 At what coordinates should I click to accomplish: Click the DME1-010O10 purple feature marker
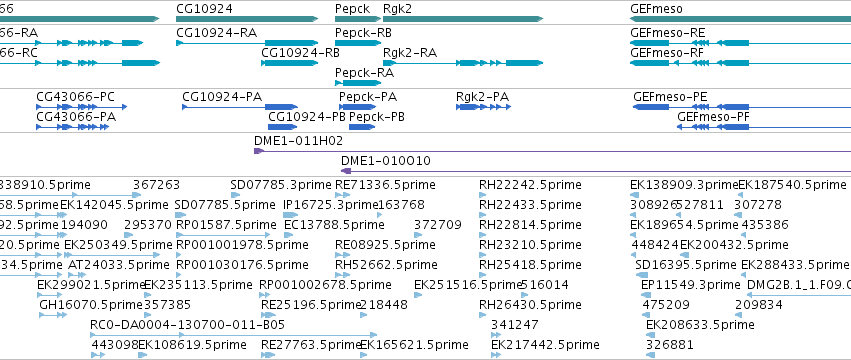[346, 171]
